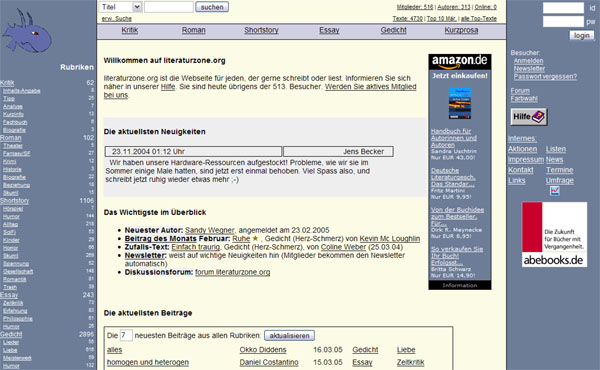Open Umfrage link

tap(559, 180)
